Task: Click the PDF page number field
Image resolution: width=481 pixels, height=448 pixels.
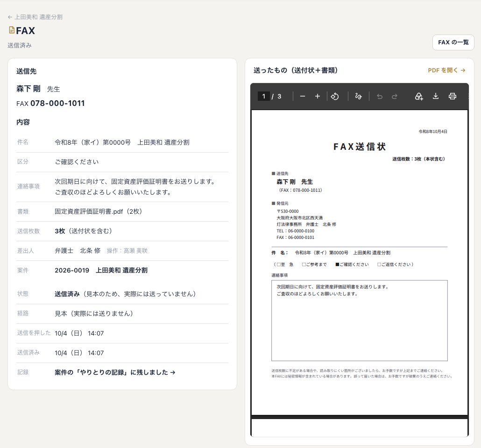Action: 263,96
